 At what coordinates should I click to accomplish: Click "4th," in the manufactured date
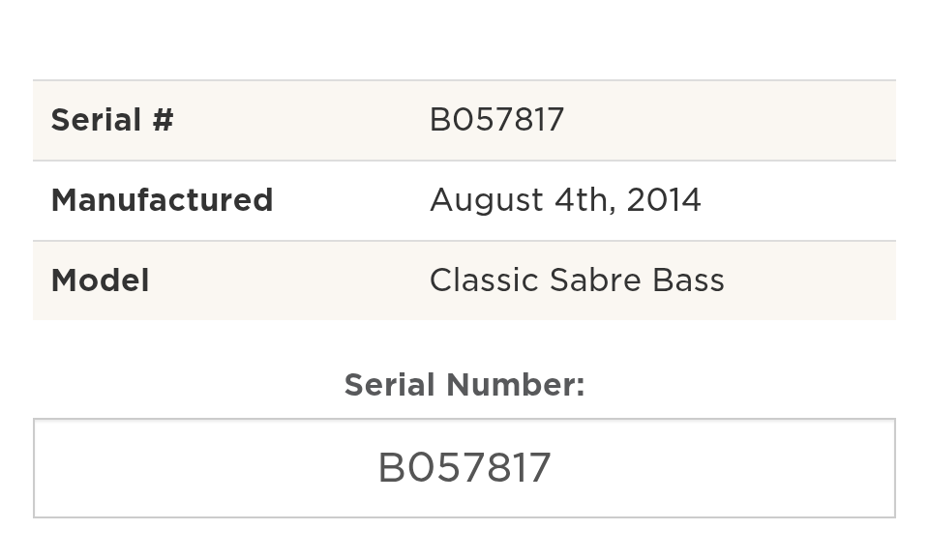point(584,200)
